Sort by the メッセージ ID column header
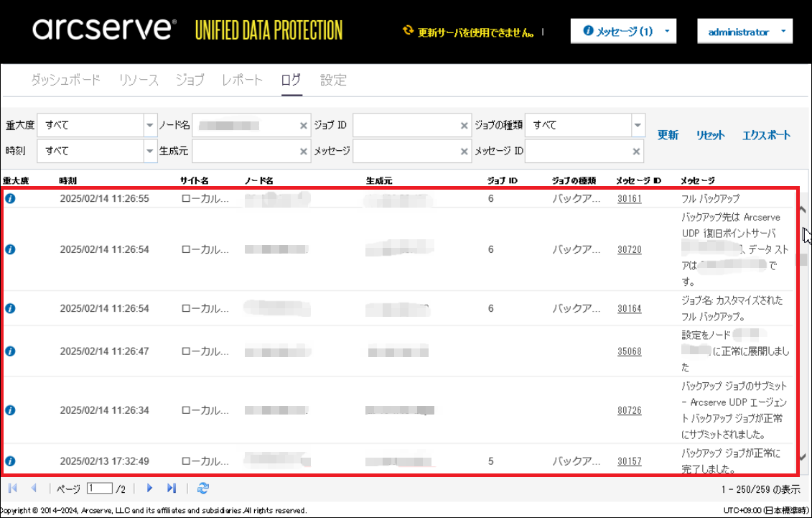The width and height of the screenshot is (812, 518). [638, 180]
